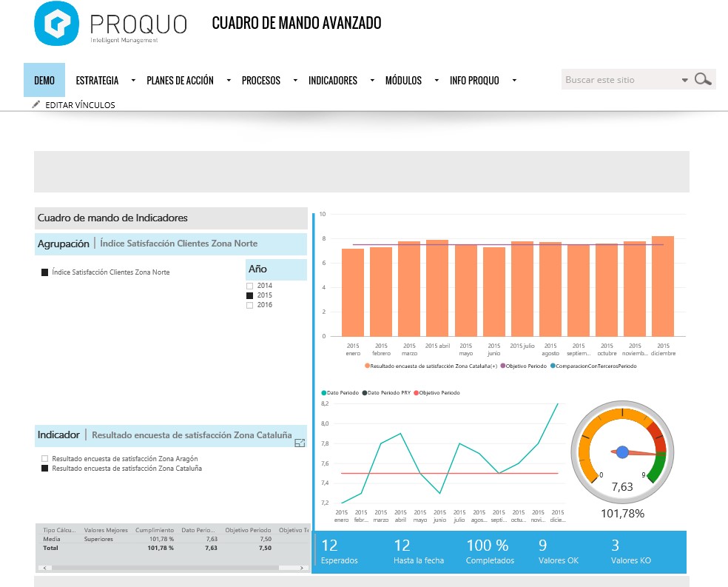Image resolution: width=728 pixels, height=587 pixels.
Task: Click the gauge needle blue center
Action: click(x=622, y=452)
